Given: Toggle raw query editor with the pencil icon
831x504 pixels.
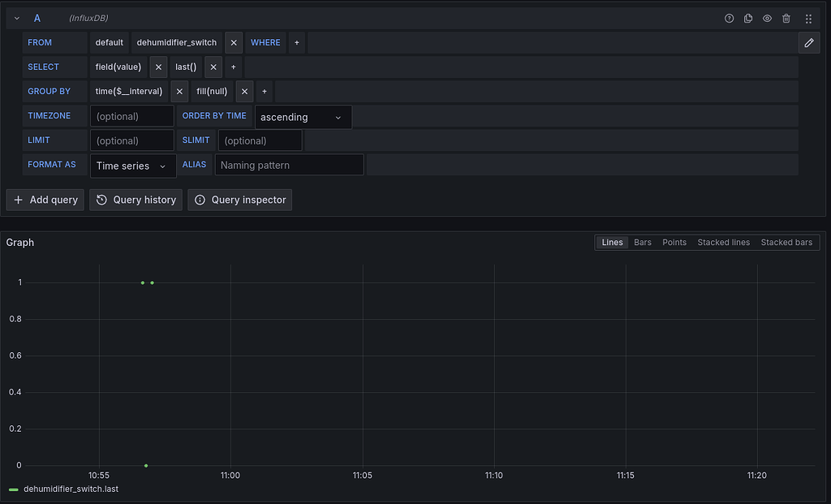Looking at the screenshot, I should [808, 43].
